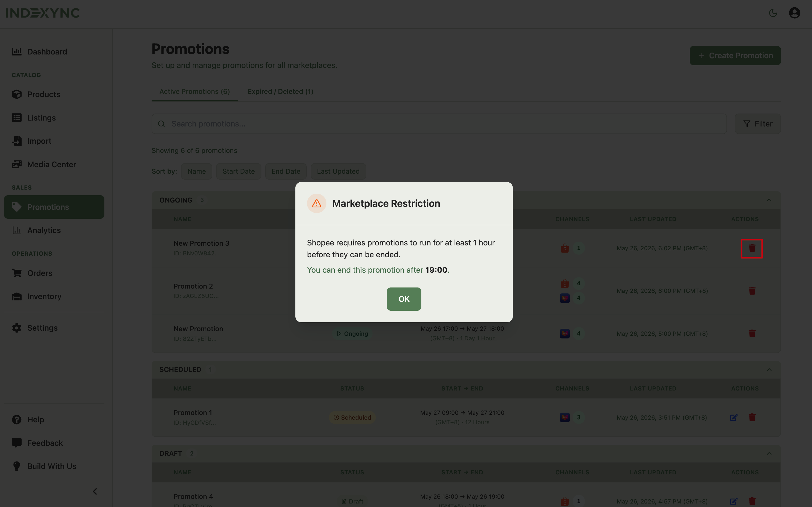The height and width of the screenshot is (507, 812).
Task: Collapse the ONGOING section chevron
Action: [769, 200]
